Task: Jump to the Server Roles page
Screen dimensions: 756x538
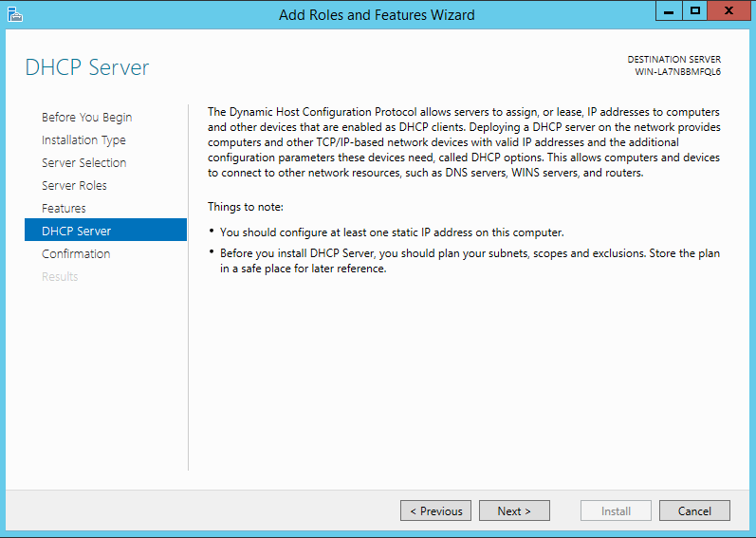Action: pyautogui.click(x=74, y=185)
